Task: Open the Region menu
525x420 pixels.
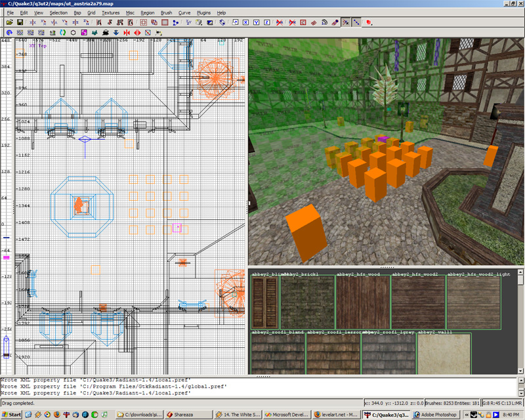Action: (x=147, y=12)
